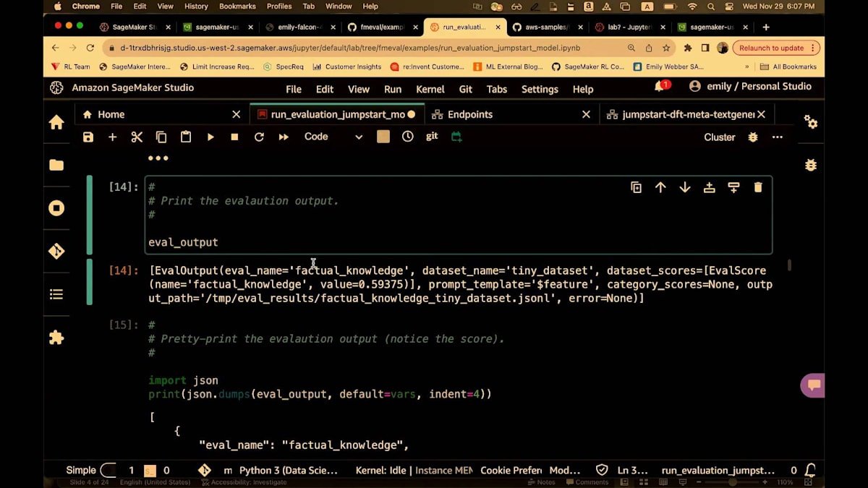Viewport: 868px width, 488px height.
Task: Click the Python 3 kernel name in status bar
Action: tap(289, 470)
